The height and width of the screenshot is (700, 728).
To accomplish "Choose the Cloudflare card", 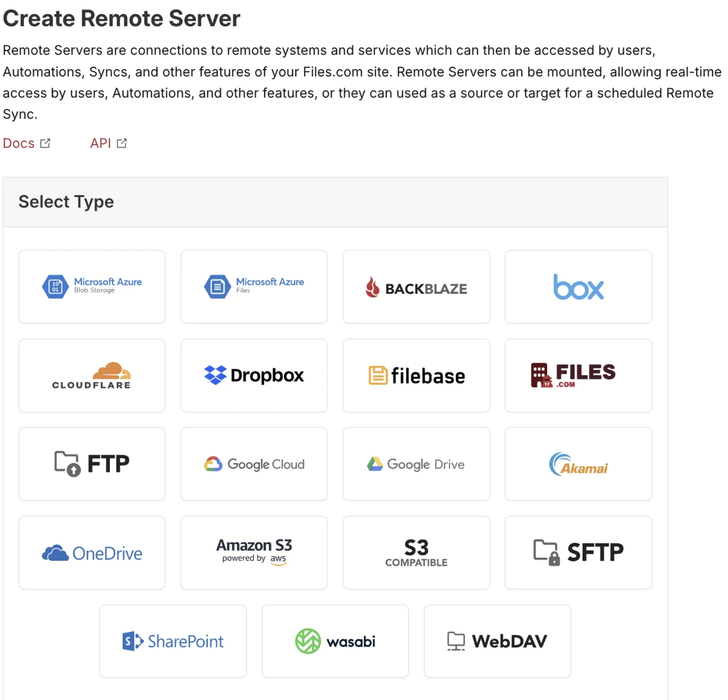I will pos(92,375).
